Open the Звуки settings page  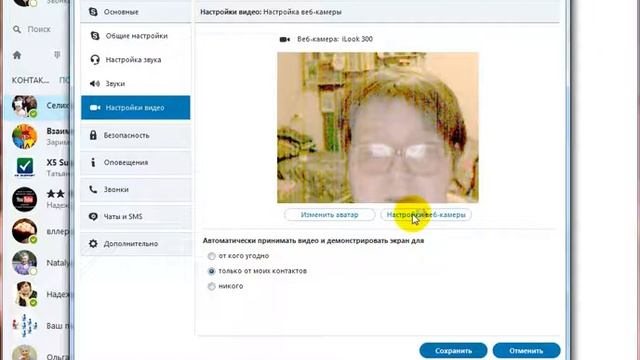click(x=136, y=84)
